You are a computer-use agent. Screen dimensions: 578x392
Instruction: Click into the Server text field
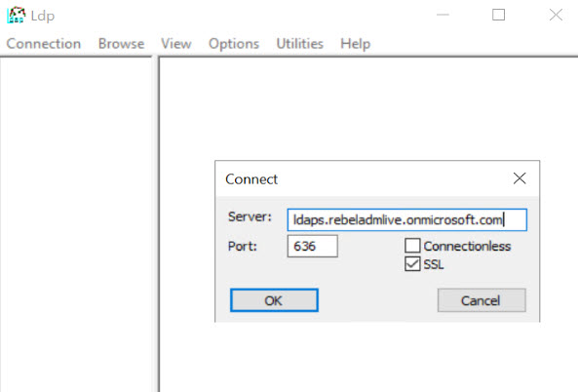(x=407, y=219)
